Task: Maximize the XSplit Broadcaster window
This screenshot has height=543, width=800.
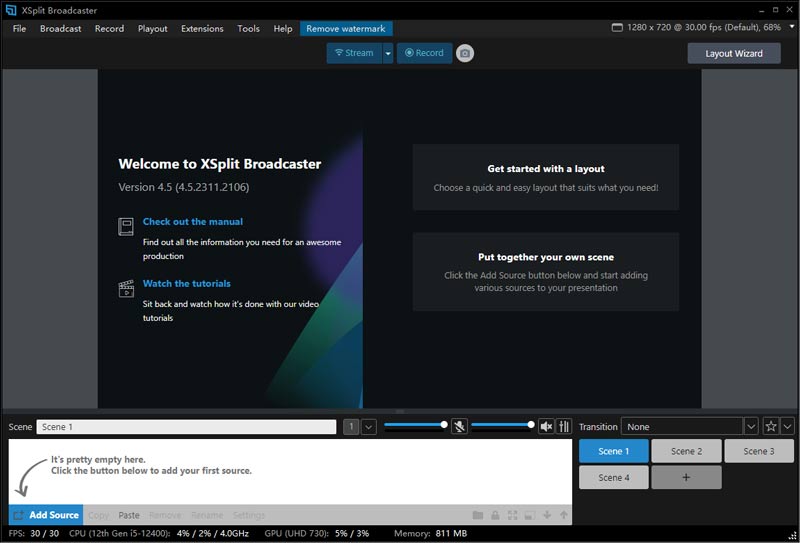Action: pyautogui.click(x=776, y=10)
